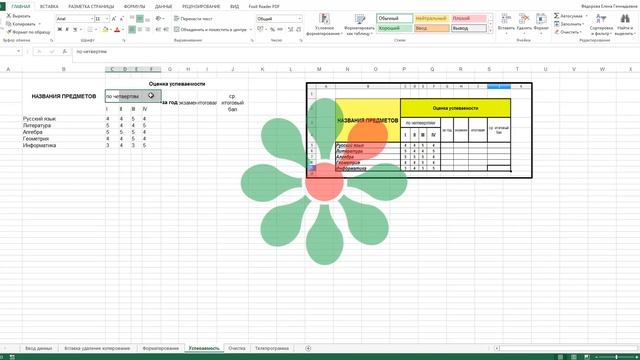Increase decimal places

click(291, 29)
